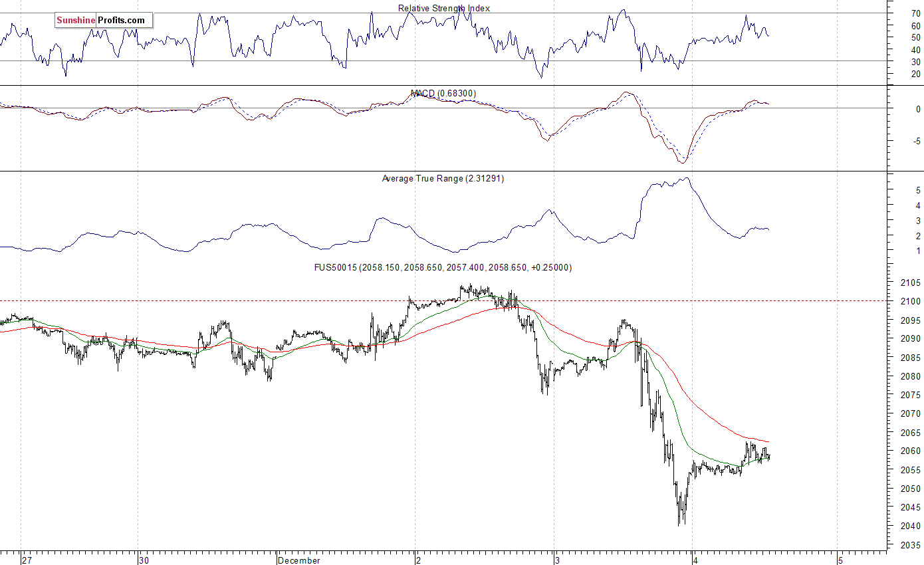This screenshot has width=924, height=565.
Task: Click the date label 5 under the chart
Action: point(840,560)
